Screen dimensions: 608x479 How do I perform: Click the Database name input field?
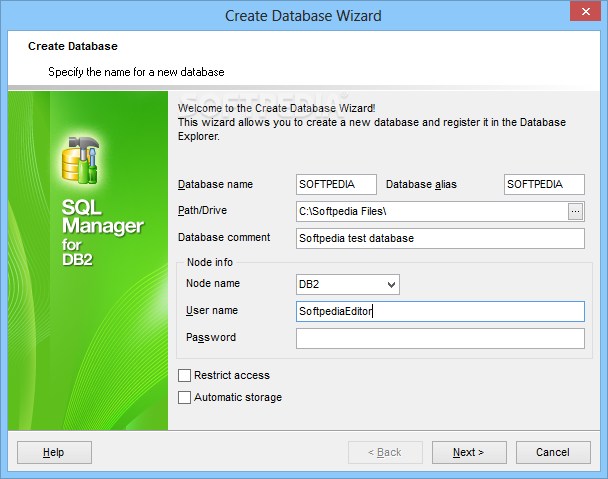tap(336, 184)
